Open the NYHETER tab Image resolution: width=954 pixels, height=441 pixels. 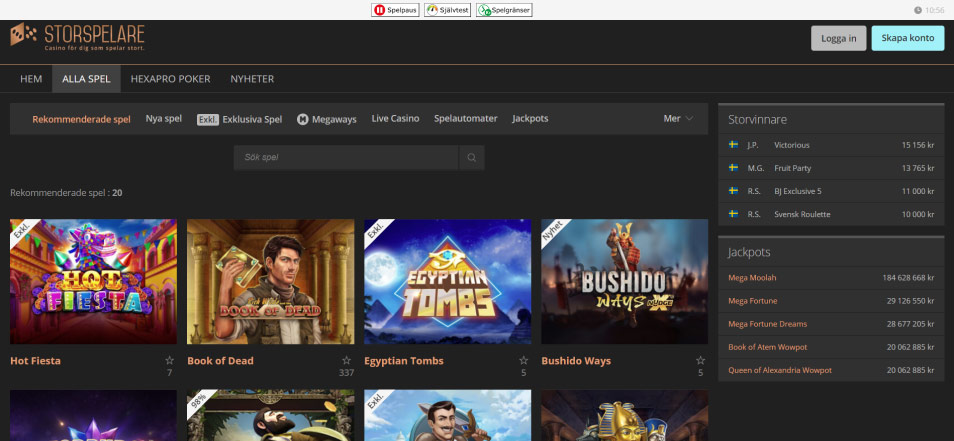click(x=252, y=79)
